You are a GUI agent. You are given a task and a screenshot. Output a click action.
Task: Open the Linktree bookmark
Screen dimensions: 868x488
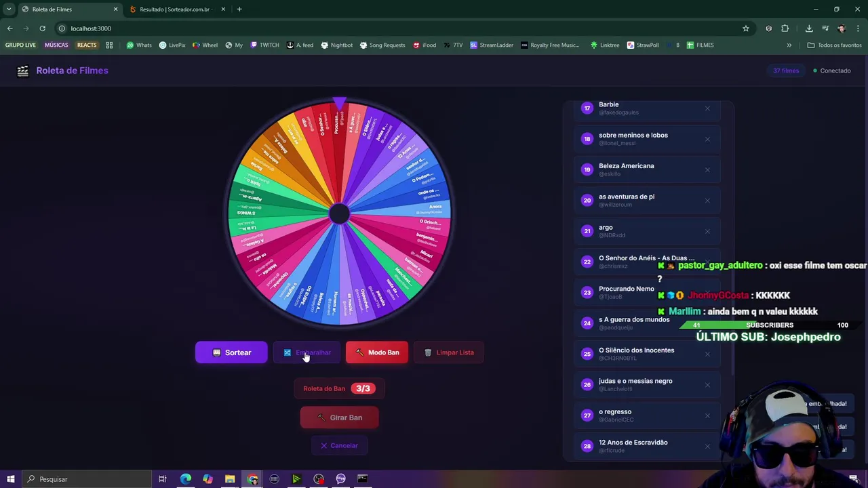pyautogui.click(x=605, y=45)
